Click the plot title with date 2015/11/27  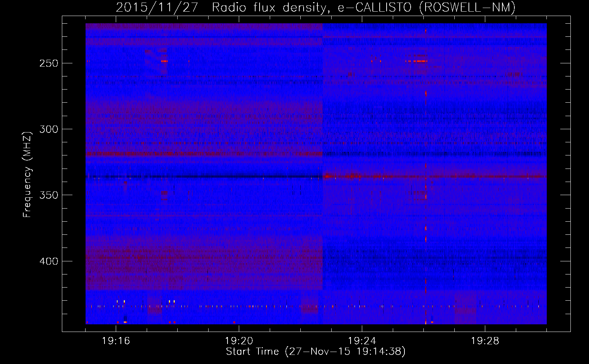316,7
